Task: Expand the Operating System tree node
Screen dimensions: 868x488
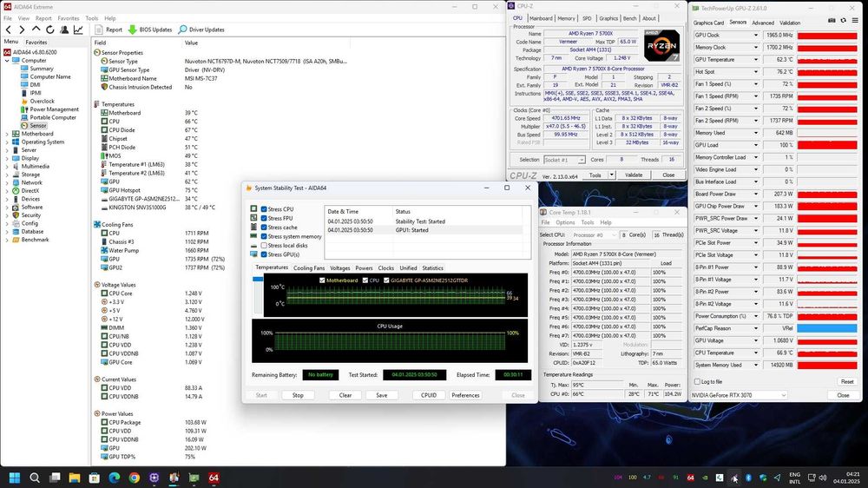Action: [x=7, y=142]
